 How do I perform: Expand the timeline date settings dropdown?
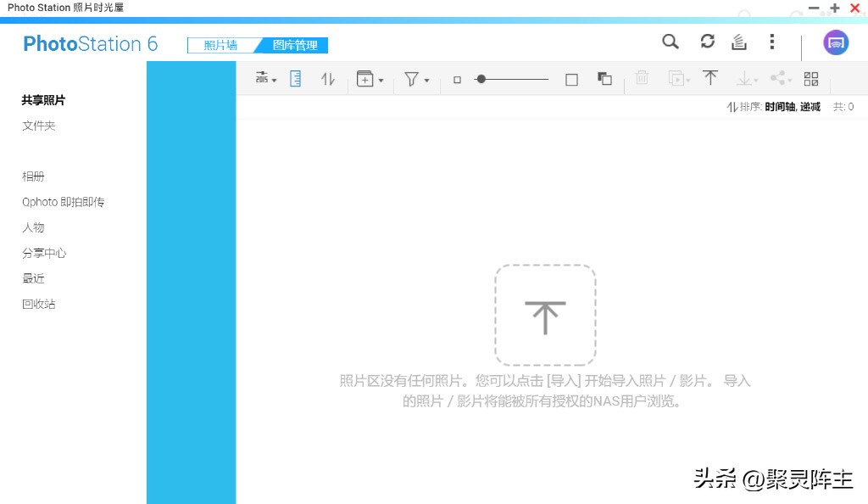[266, 79]
